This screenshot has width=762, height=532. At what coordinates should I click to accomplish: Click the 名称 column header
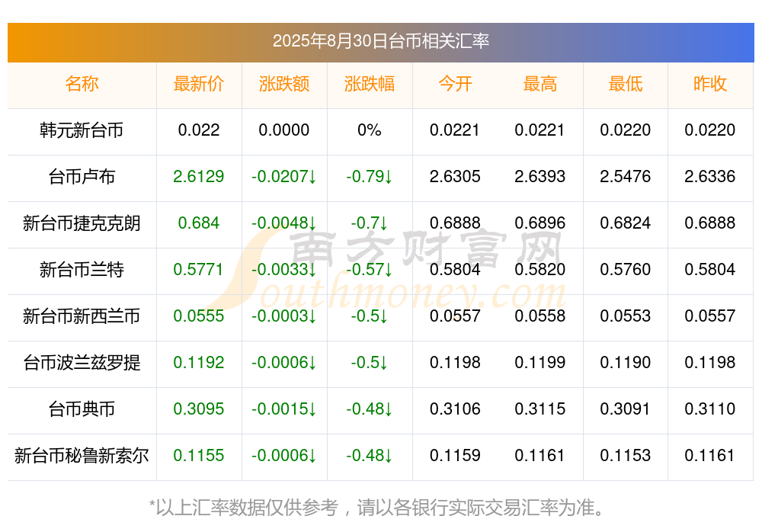82,84
